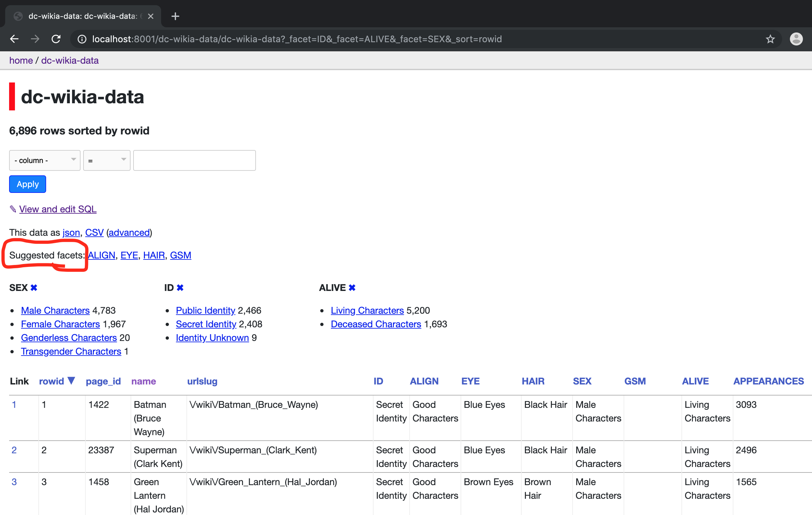Click the browser forward arrow
Screen dimensions: 812x515
point(35,39)
